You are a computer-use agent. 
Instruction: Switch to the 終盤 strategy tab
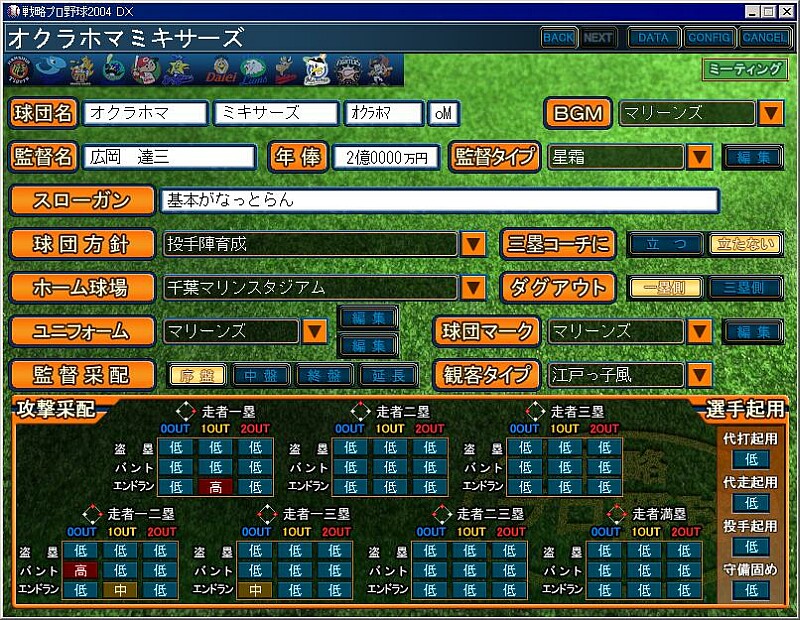(325, 376)
